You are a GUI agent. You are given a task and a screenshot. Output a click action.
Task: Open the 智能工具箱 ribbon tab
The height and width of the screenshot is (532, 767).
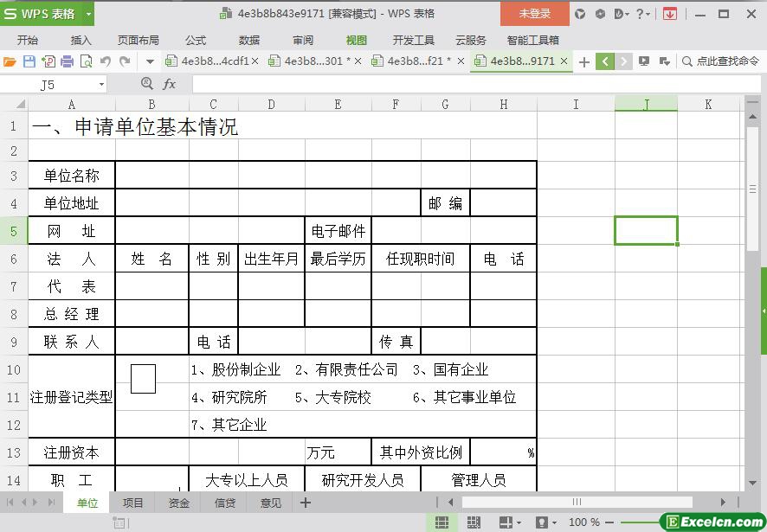click(533, 40)
